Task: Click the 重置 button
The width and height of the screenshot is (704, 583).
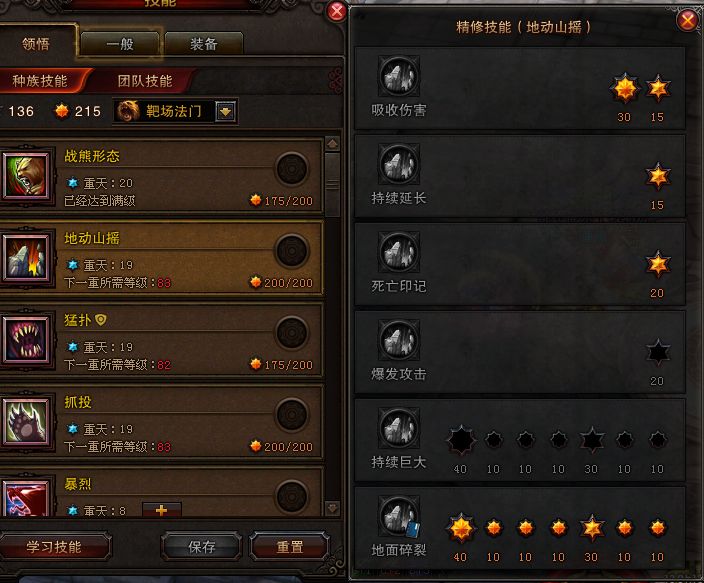Action: click(x=290, y=546)
